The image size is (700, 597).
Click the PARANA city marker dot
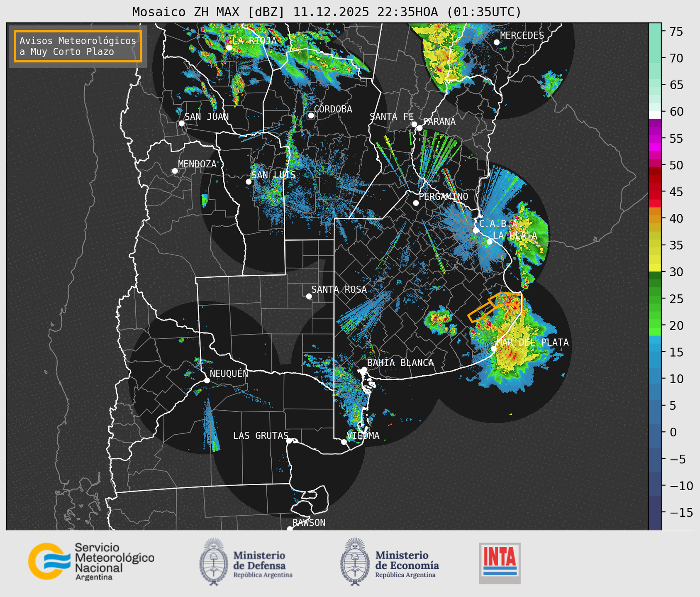pos(420,128)
